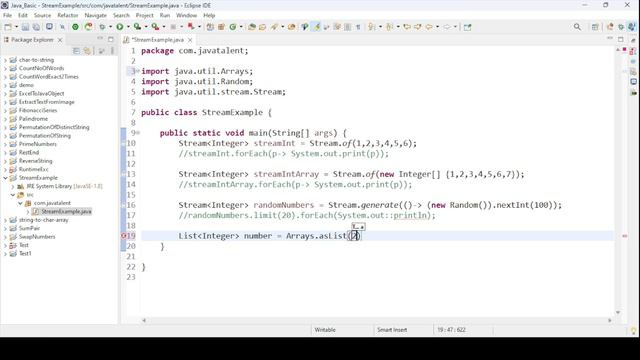Click the Coverage run toolbar icon

pos(138,27)
